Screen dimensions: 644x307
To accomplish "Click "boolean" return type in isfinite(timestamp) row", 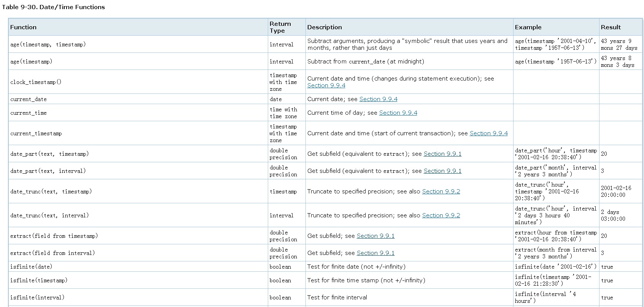I will pyautogui.click(x=280, y=280).
